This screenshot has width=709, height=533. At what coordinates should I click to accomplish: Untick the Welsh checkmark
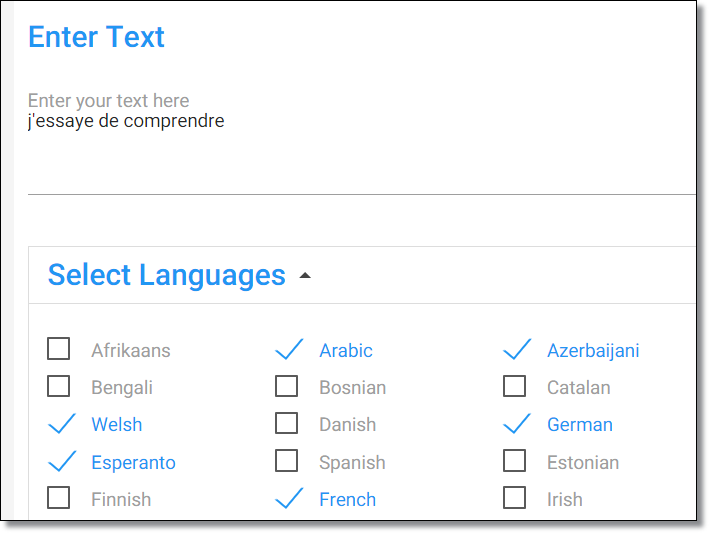[x=61, y=424]
